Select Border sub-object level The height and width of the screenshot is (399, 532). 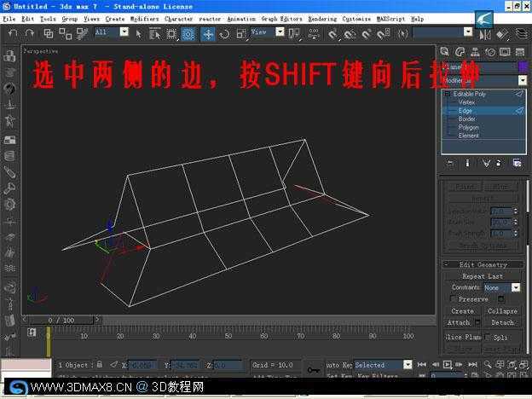[x=467, y=119]
